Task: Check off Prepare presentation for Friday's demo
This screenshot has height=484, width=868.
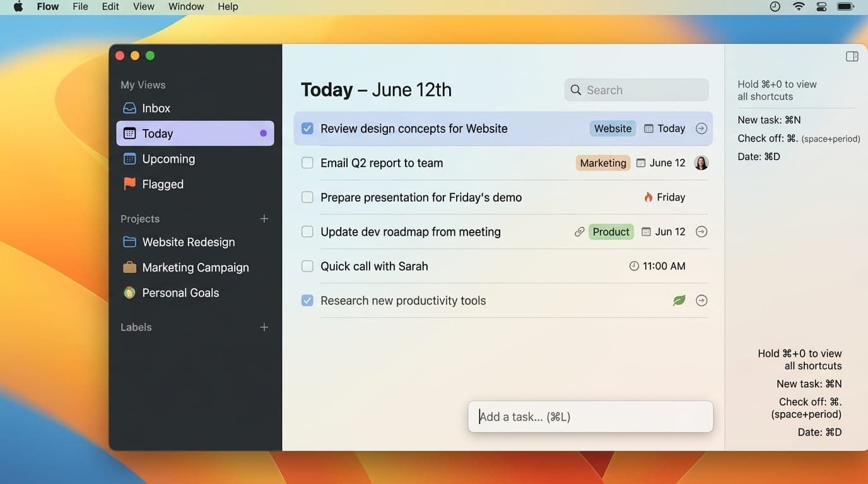Action: [307, 197]
